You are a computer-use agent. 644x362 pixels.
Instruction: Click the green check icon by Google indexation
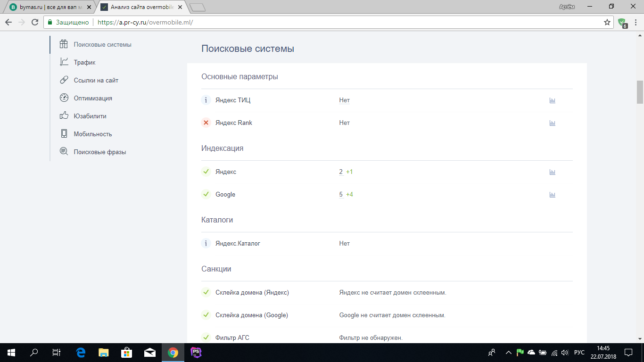pos(206,194)
